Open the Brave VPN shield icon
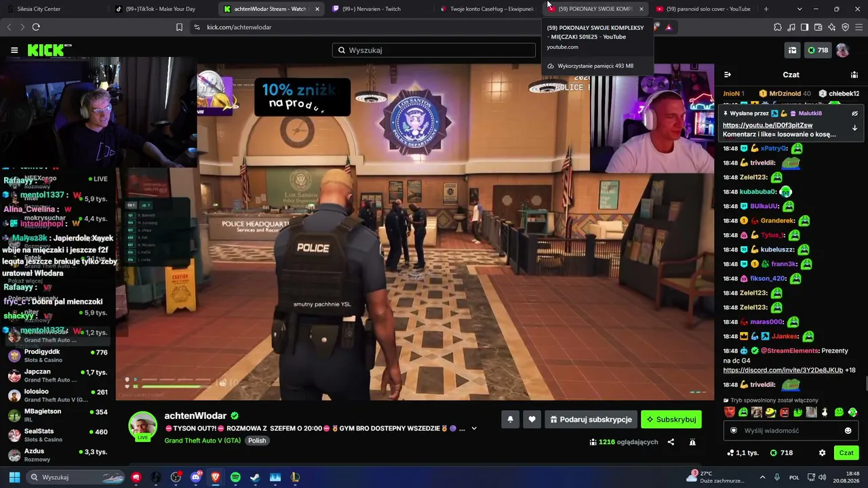The width and height of the screenshot is (868, 488). 845,27
